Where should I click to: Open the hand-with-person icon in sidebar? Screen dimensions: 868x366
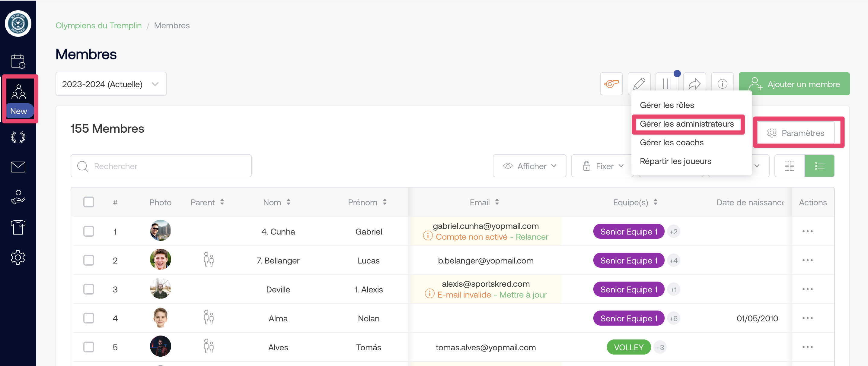(18, 197)
